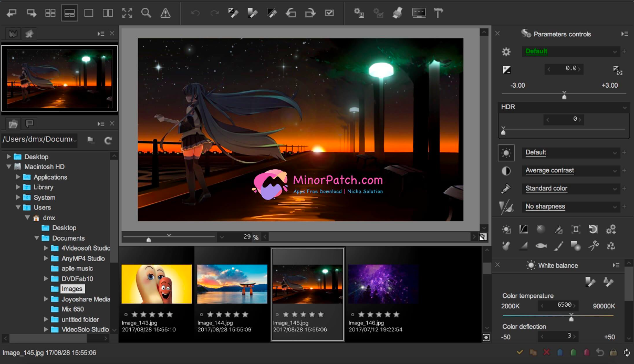Click the green house-shaped mark icon in the status bar
The width and height of the screenshot is (634, 364).
(x=573, y=352)
